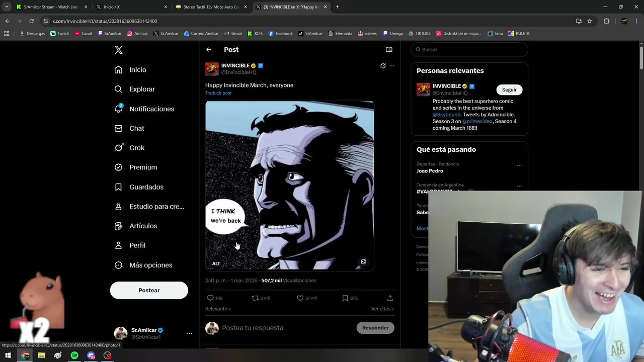
Task: Click @primevideo mention link
Action: point(477,121)
